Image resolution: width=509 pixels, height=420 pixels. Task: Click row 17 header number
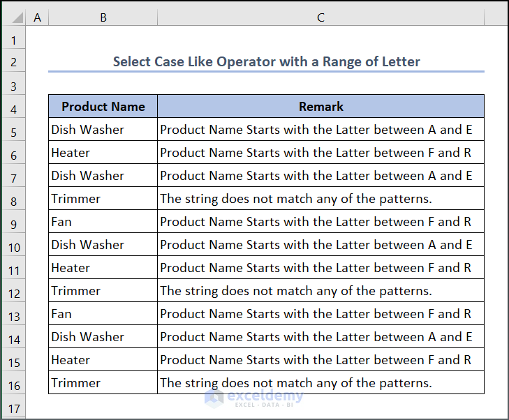pyautogui.click(x=13, y=408)
